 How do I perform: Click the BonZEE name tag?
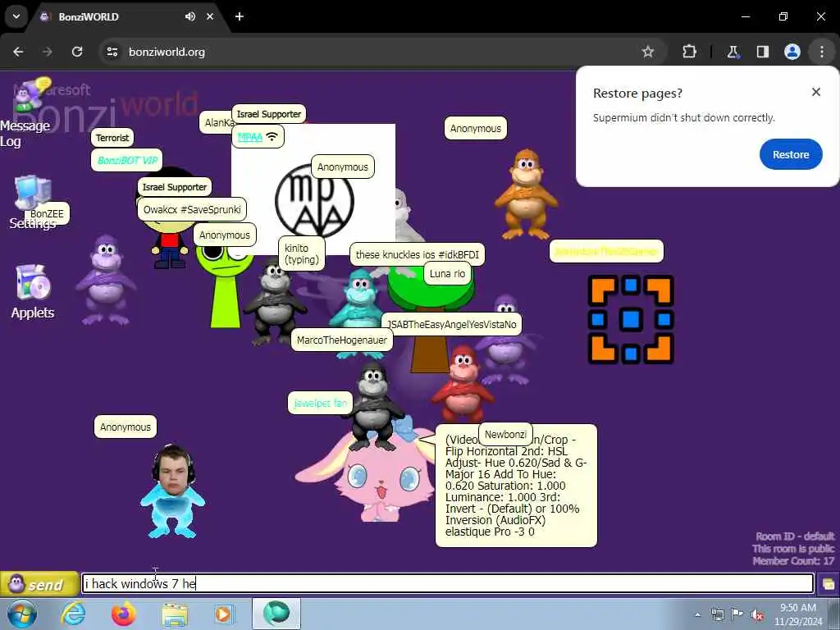point(47,214)
